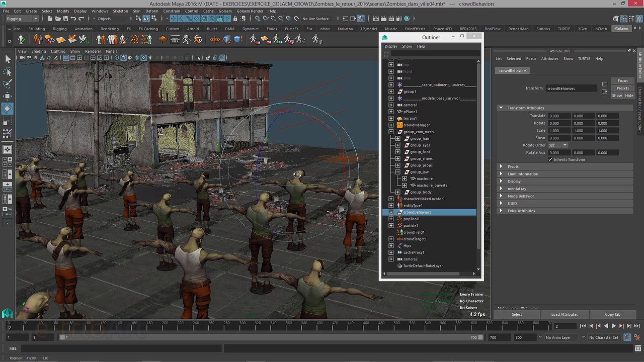Screen dimensions: 644x362
Task: Go to start of playback range
Action: click(584, 326)
